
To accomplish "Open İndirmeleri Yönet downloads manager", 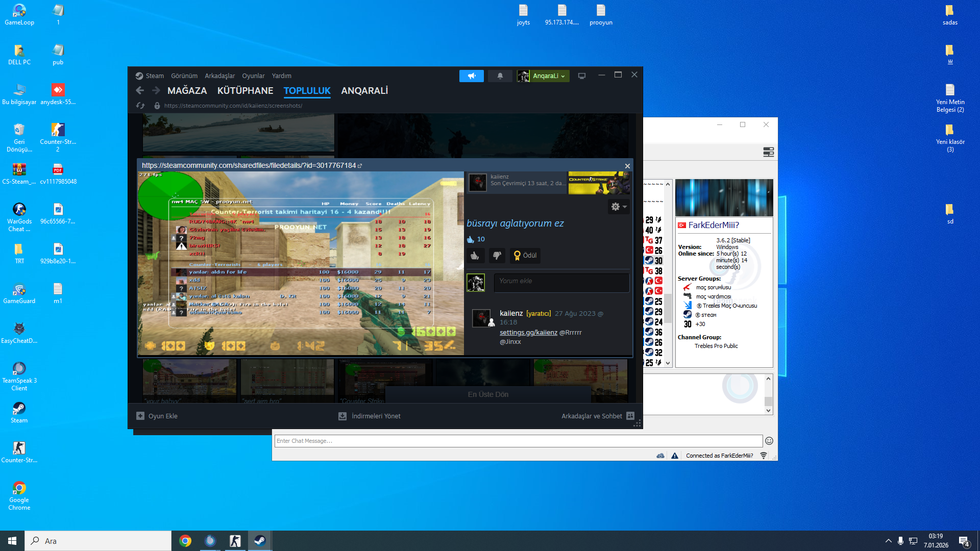I will pyautogui.click(x=370, y=416).
